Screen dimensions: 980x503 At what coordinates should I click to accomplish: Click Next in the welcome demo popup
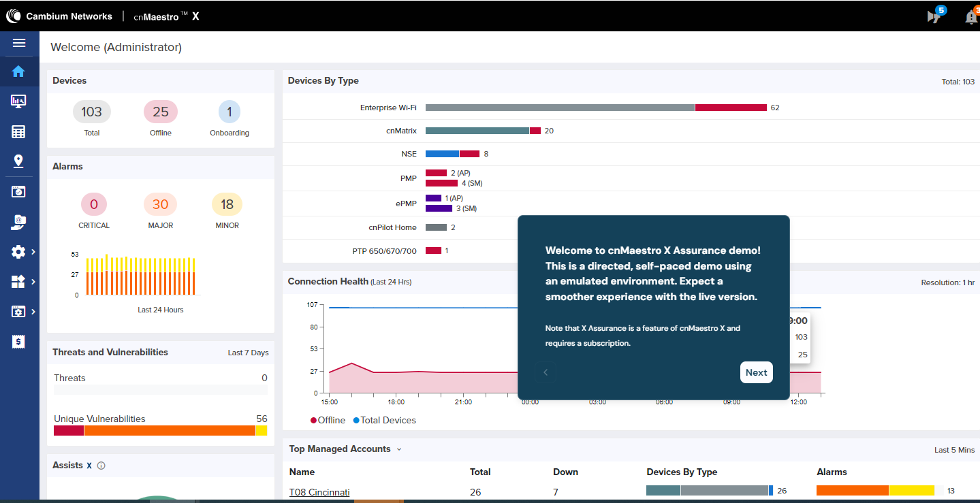pyautogui.click(x=756, y=372)
